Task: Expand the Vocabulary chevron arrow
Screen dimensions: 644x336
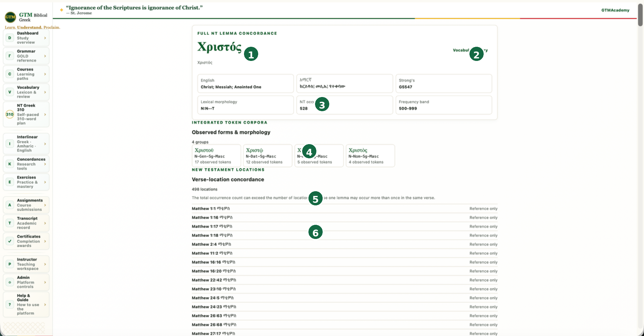Action: point(45,92)
